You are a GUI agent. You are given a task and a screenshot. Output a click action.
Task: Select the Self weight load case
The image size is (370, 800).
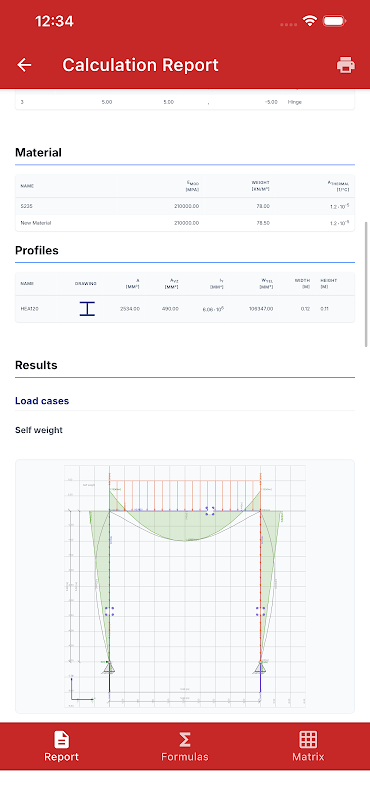(x=39, y=430)
